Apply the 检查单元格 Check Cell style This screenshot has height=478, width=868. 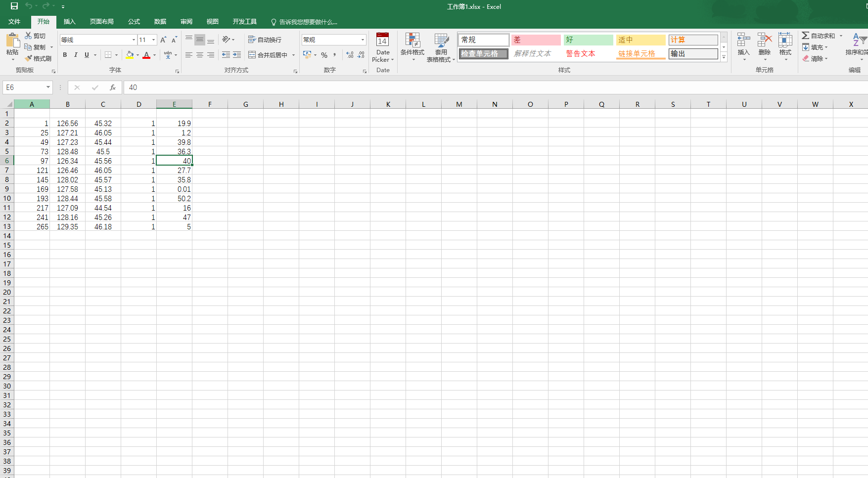click(x=484, y=53)
